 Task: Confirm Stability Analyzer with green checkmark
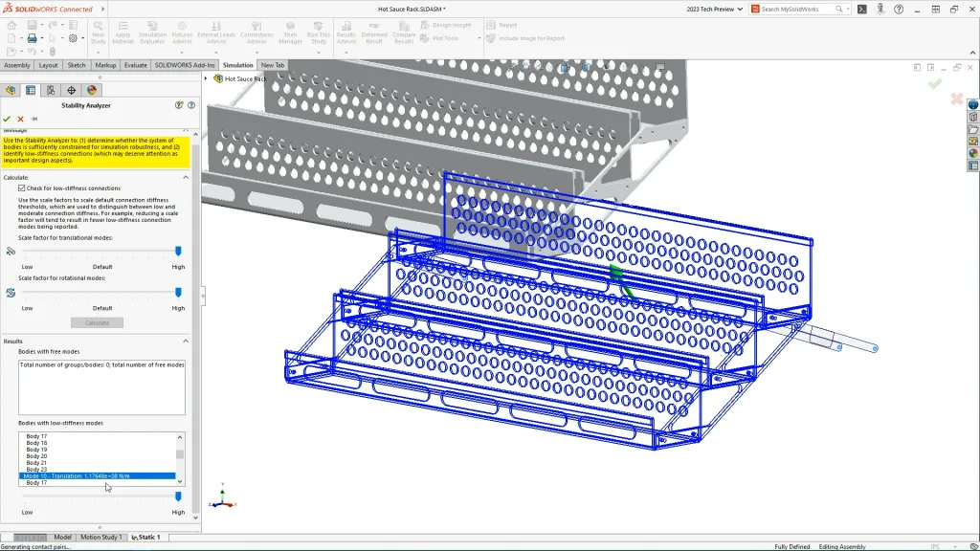tap(8, 120)
